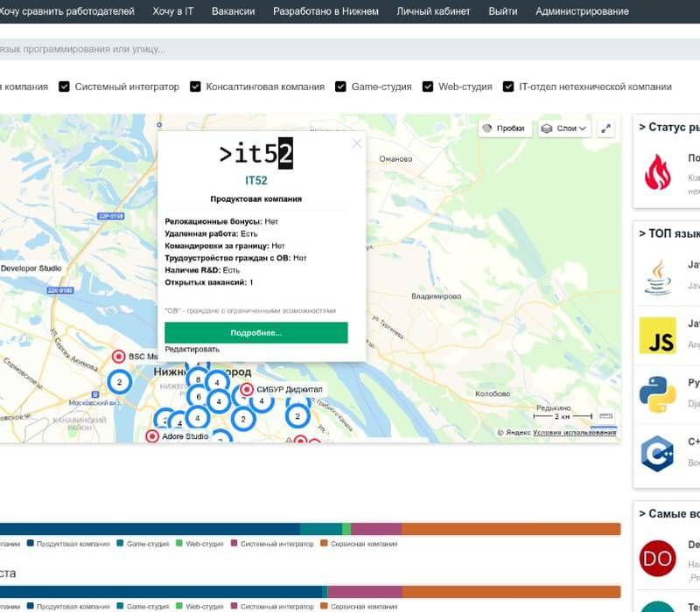Click the green Подробнее button

point(255,333)
